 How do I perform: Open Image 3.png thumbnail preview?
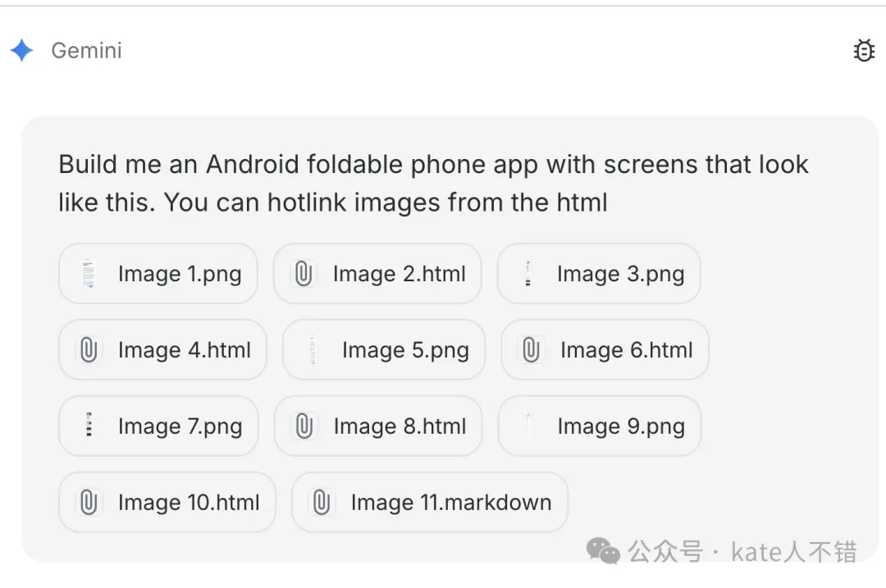[527, 274]
